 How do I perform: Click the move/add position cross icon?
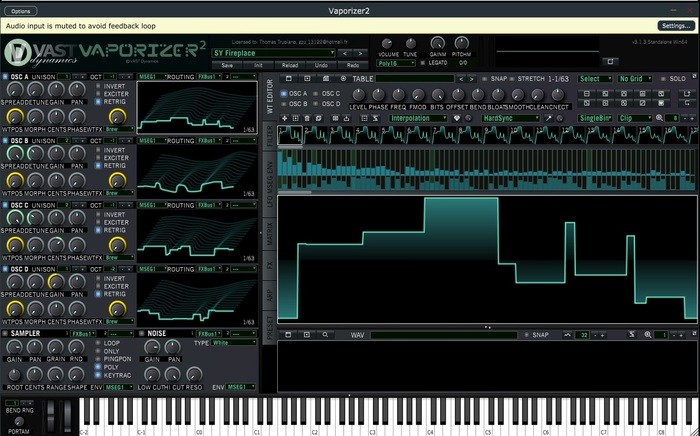[284, 118]
